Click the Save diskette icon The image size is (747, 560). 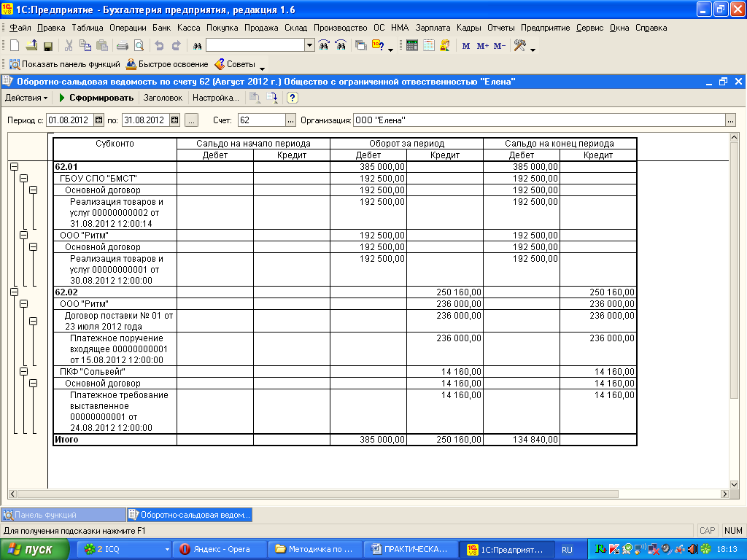pyautogui.click(x=47, y=46)
